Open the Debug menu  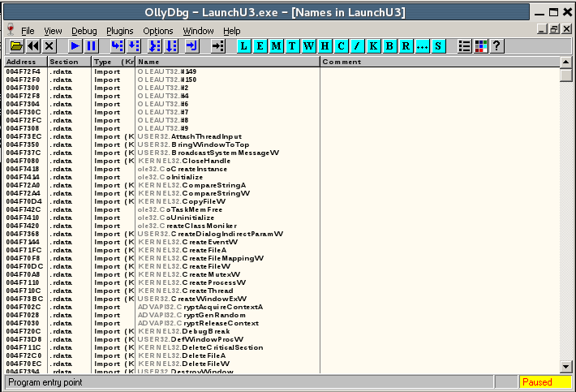(84, 31)
